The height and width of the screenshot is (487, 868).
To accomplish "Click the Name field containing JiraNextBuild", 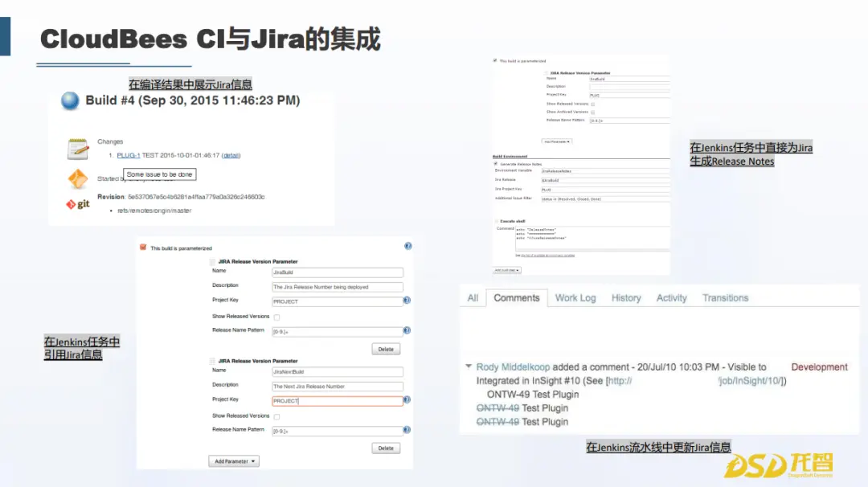I will 338,372.
